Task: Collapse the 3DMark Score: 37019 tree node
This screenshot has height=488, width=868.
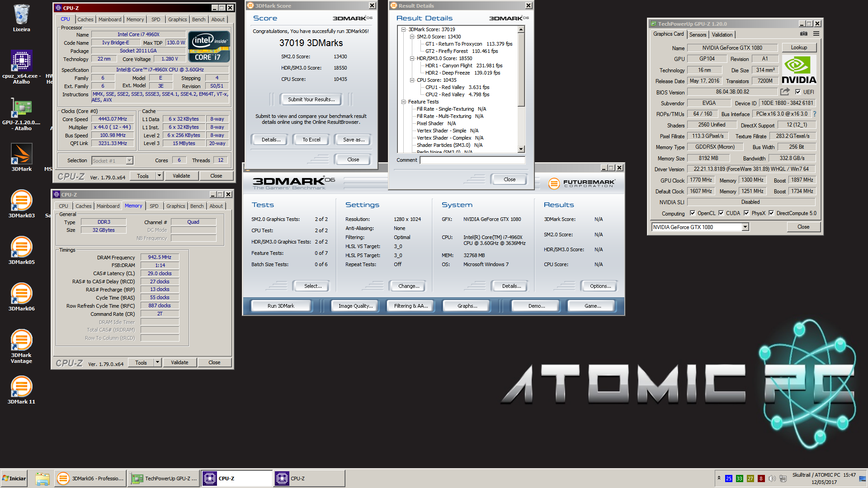Action: click(403, 29)
